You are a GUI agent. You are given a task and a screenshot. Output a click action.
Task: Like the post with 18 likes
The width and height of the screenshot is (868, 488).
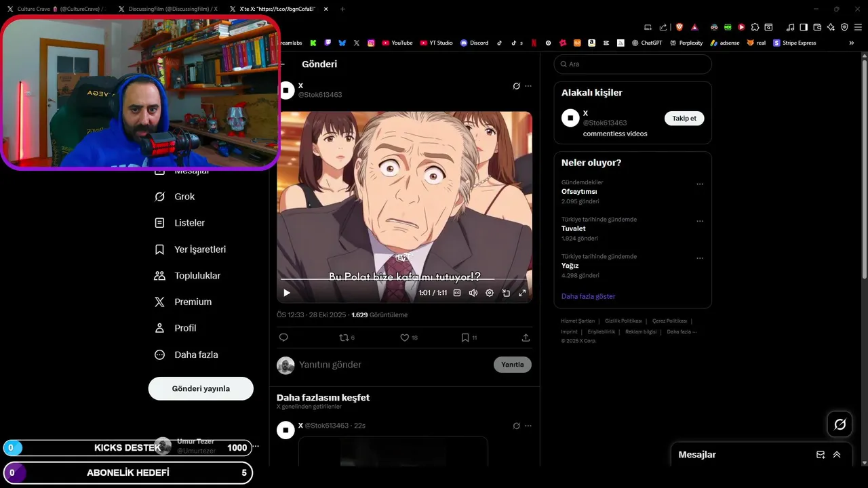(x=408, y=338)
